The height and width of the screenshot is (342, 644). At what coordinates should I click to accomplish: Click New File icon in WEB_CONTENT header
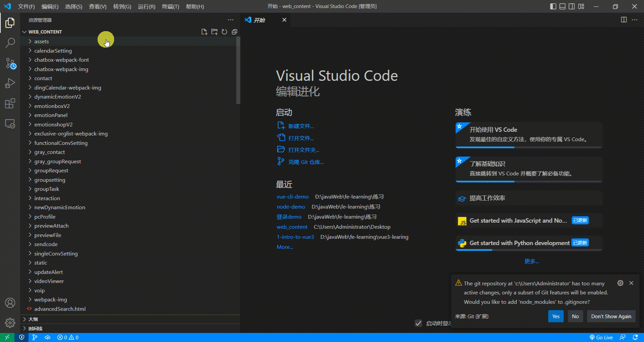(x=204, y=32)
